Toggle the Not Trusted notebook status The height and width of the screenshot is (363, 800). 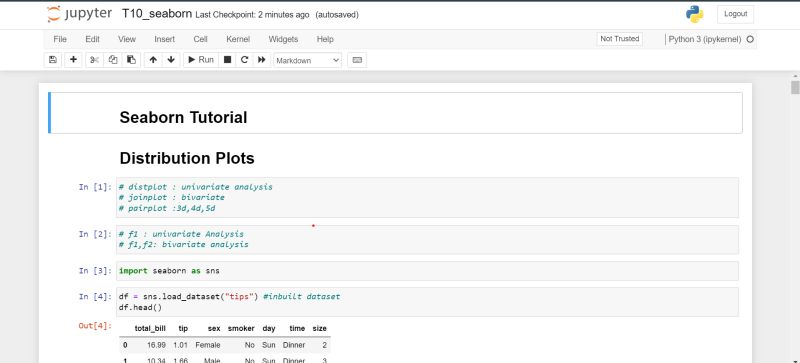619,39
